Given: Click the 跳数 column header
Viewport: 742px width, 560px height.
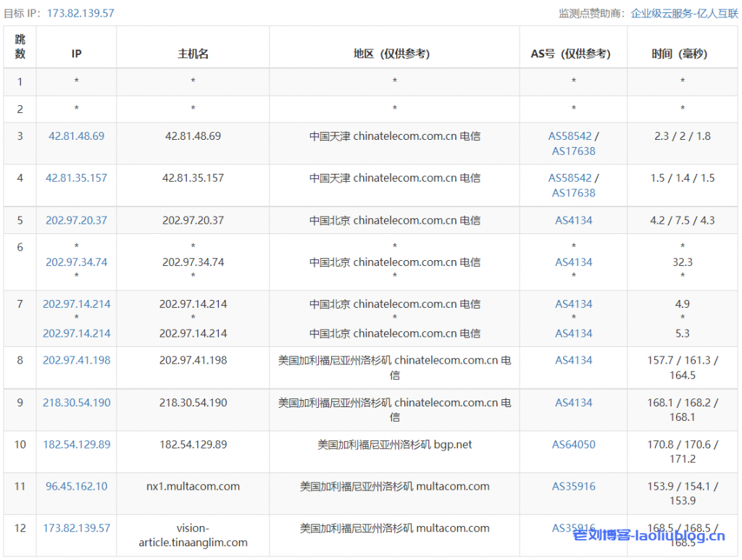Looking at the screenshot, I should pyautogui.click(x=20, y=47).
